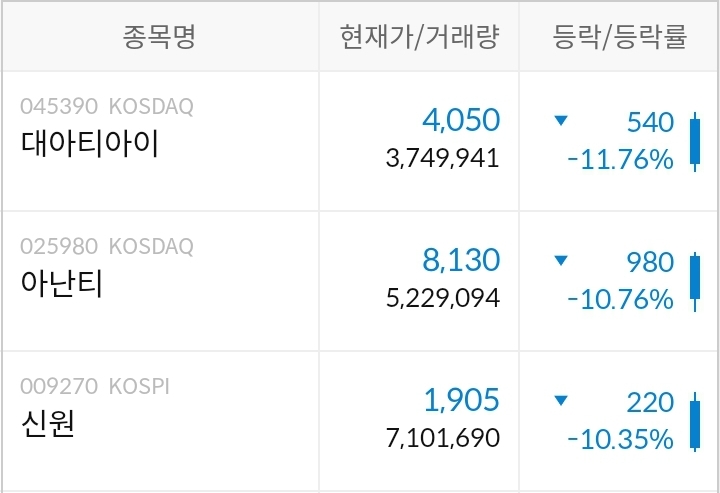720x493 pixels.
Task: Select the -10.76% change rate
Action: (620, 299)
